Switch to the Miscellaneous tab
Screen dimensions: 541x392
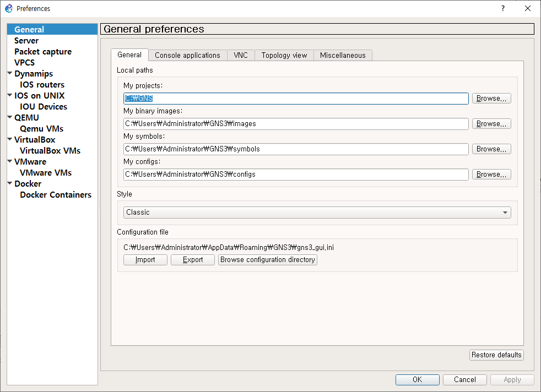point(343,55)
